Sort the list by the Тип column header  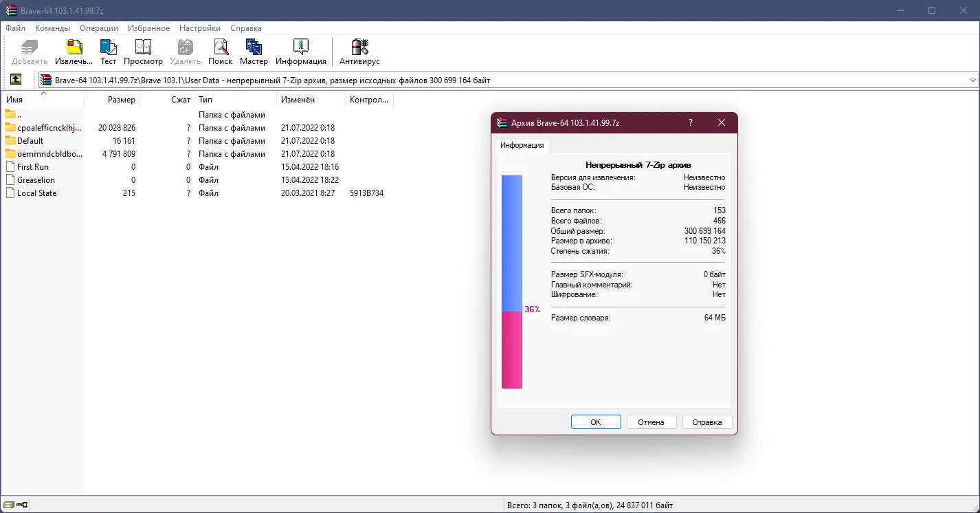point(236,100)
